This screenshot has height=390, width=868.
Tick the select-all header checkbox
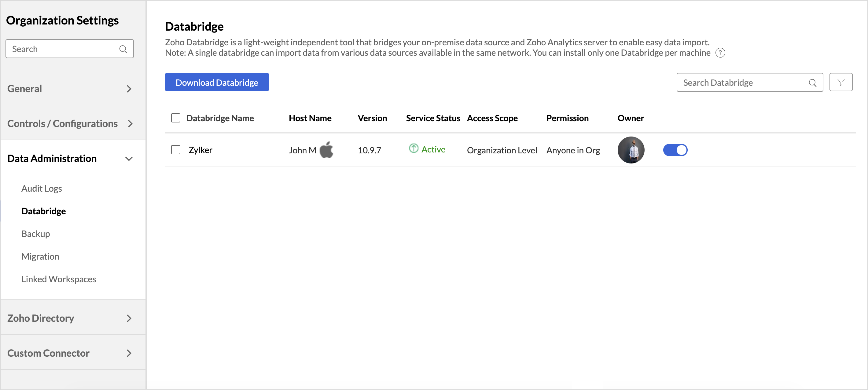point(175,118)
